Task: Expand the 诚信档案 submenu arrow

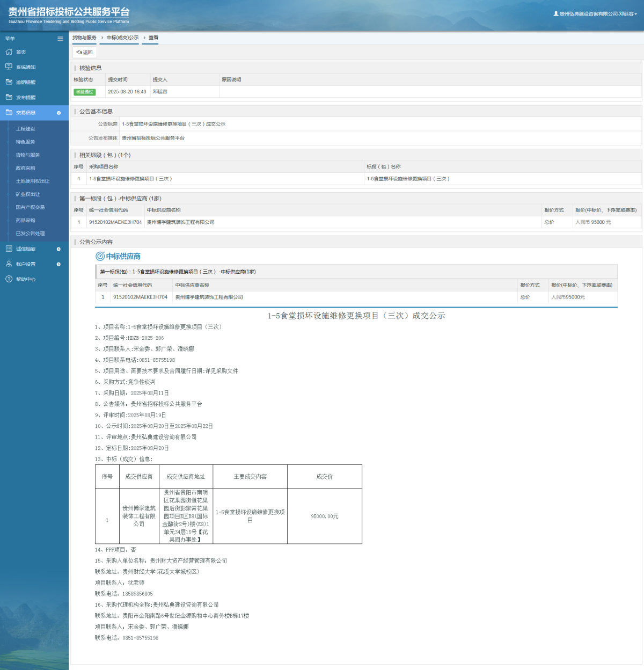Action: click(x=58, y=249)
